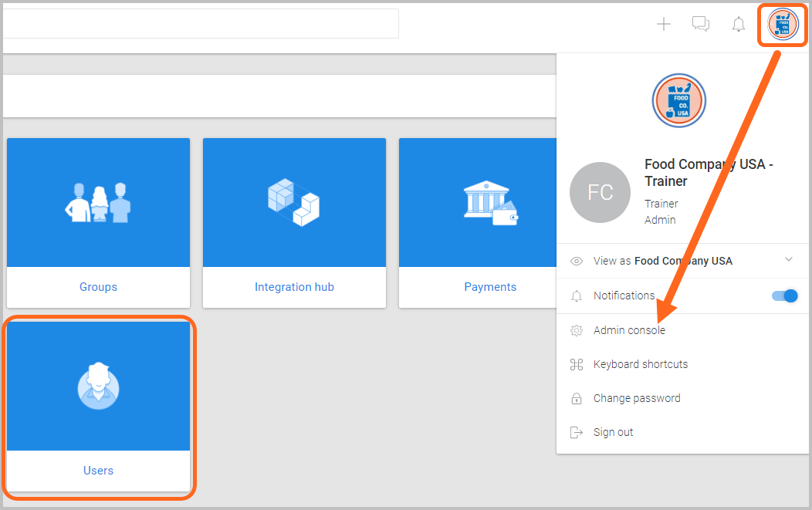This screenshot has width=812, height=510.
Task: Click the Payments link label
Action: (489, 286)
